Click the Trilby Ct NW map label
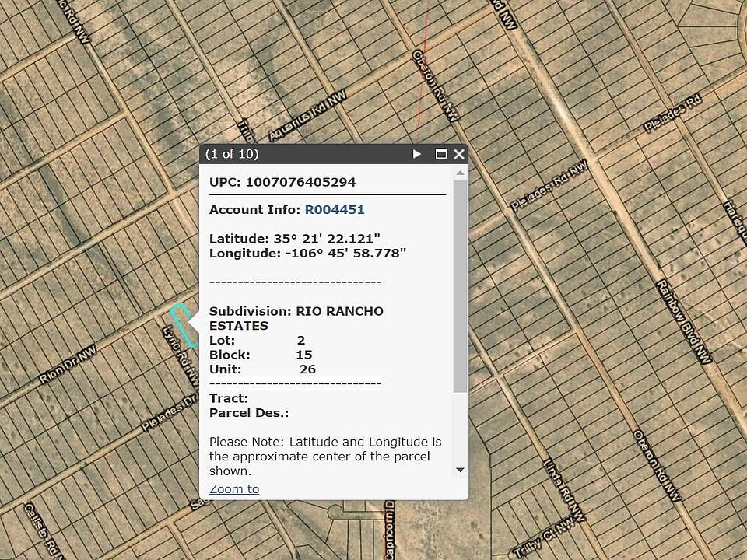747x560 pixels. pos(544,538)
